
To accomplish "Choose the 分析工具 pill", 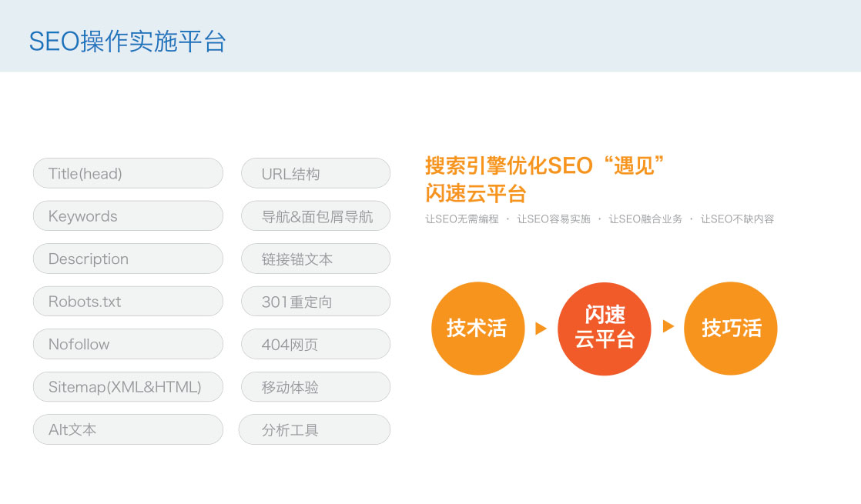I will (314, 429).
